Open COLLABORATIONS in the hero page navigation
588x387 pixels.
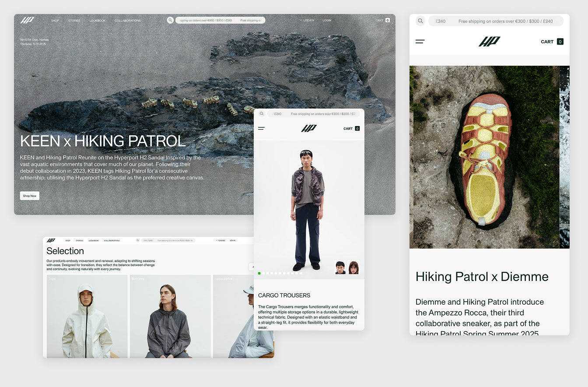coord(128,21)
